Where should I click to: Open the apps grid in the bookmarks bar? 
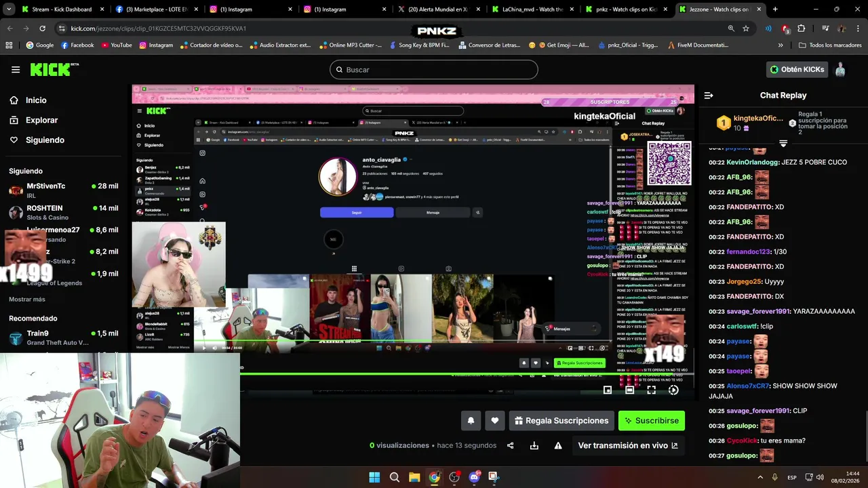[9, 45]
